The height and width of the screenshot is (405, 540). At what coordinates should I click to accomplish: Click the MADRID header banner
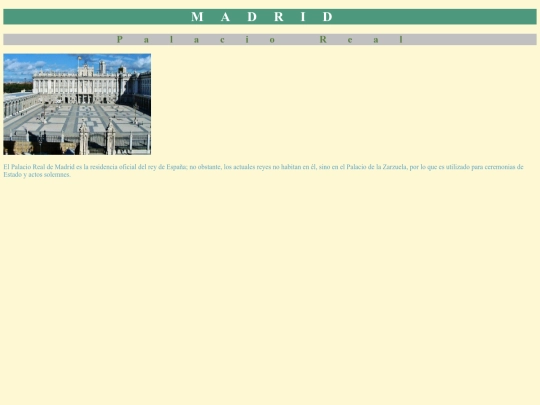point(270,17)
